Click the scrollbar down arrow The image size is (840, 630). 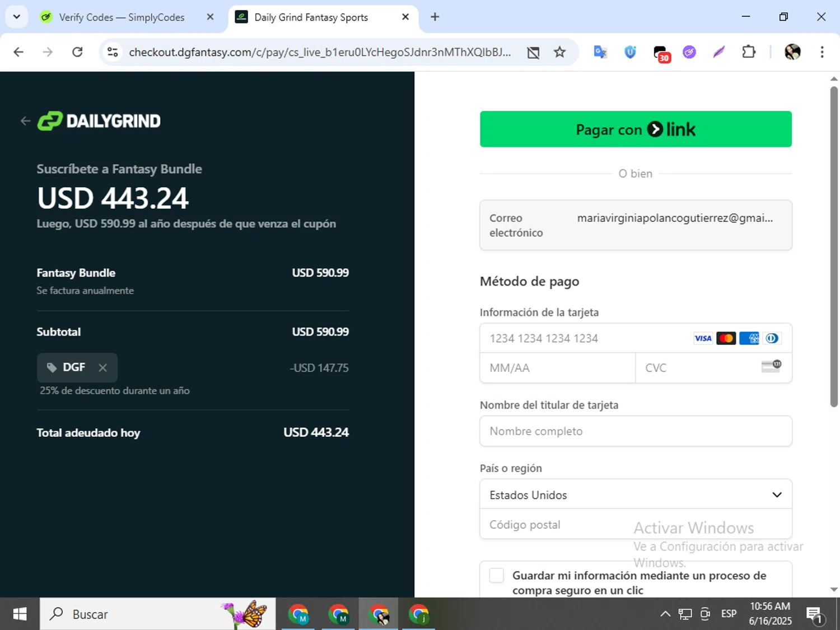coord(834,590)
